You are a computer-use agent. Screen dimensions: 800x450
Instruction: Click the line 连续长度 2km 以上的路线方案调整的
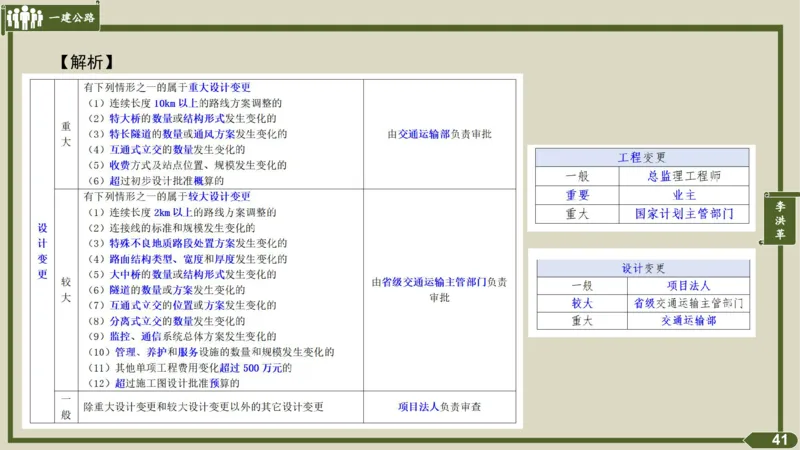click(x=182, y=212)
